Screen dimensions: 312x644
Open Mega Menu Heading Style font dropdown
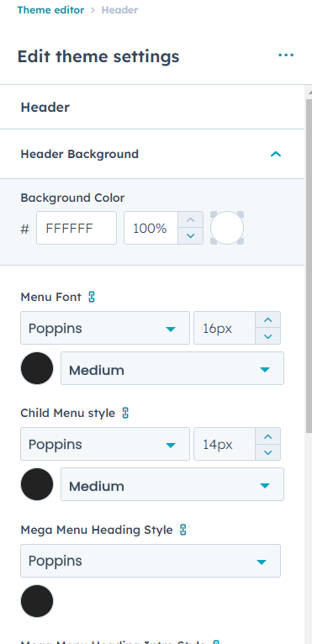tap(151, 561)
